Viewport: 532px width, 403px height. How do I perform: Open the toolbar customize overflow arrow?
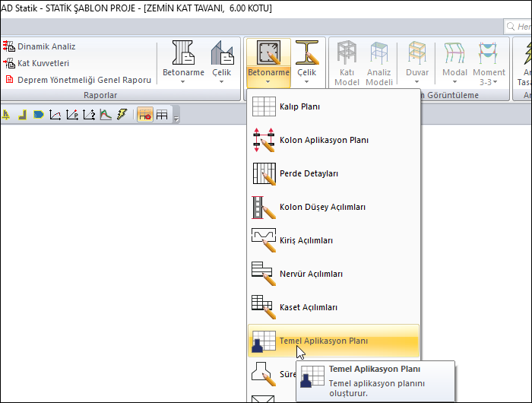[x=177, y=119]
